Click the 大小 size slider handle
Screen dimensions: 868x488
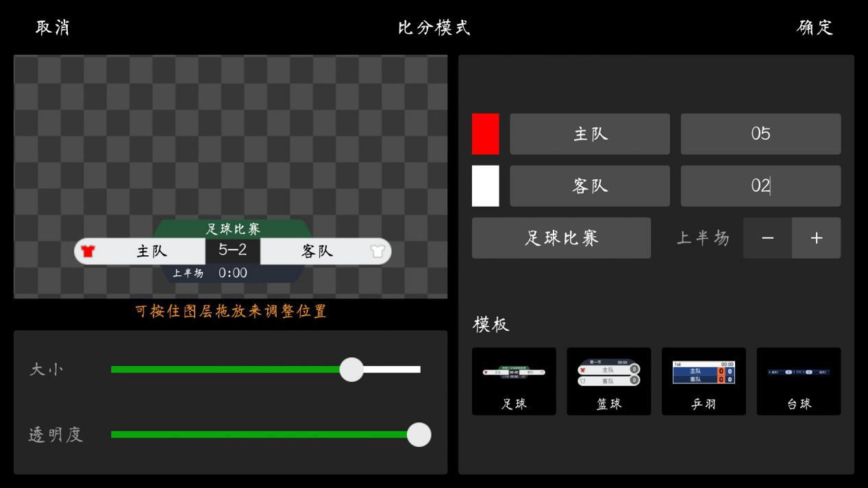pos(351,369)
